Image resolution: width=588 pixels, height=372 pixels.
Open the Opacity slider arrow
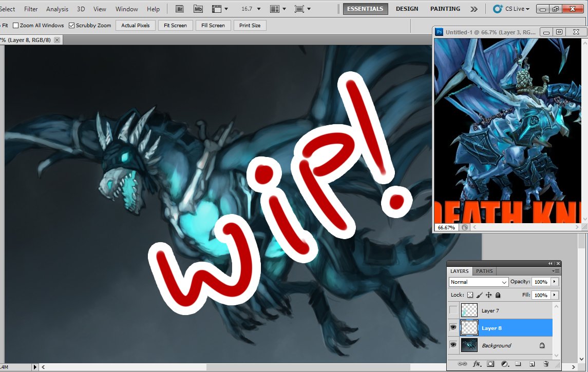pyautogui.click(x=554, y=282)
